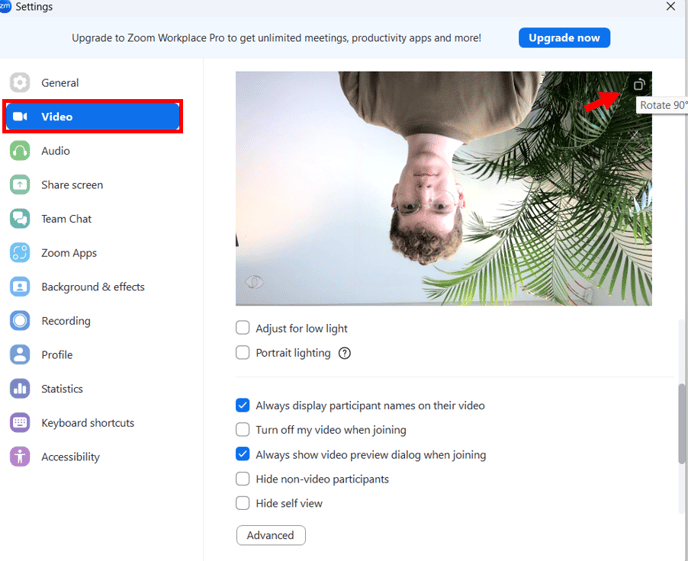Screen dimensions: 688x561
Task: Click the Team Chat bubble icon
Action: [x=20, y=219]
